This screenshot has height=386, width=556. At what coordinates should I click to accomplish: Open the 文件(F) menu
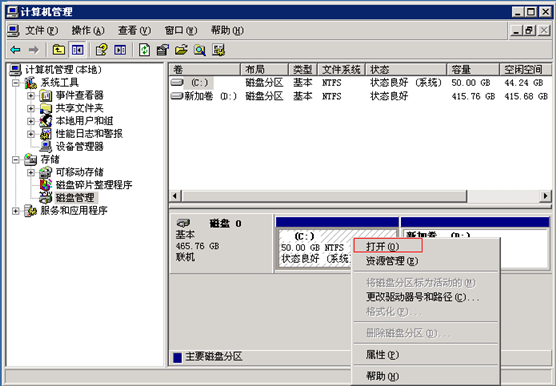coord(41,31)
